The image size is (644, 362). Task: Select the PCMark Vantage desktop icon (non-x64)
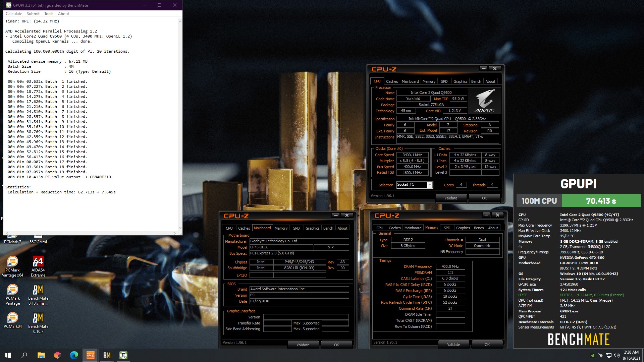click(x=13, y=294)
